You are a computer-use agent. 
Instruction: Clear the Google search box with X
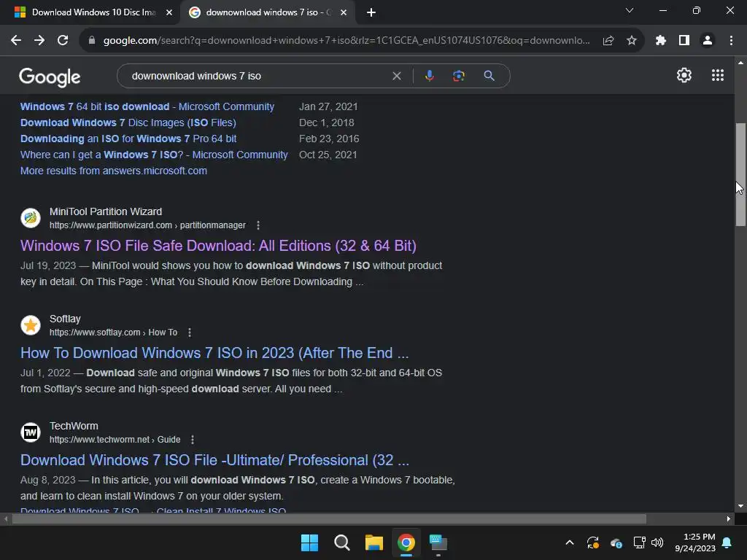pyautogui.click(x=396, y=76)
